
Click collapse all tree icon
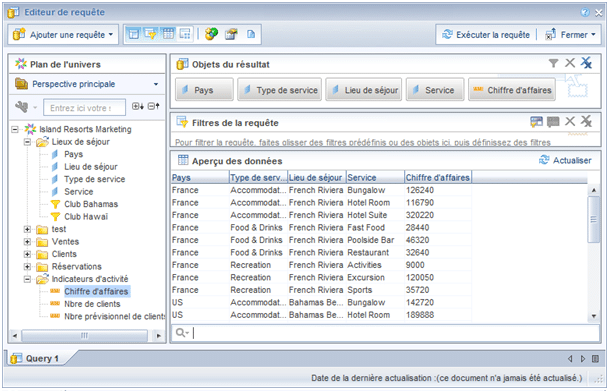click(154, 106)
